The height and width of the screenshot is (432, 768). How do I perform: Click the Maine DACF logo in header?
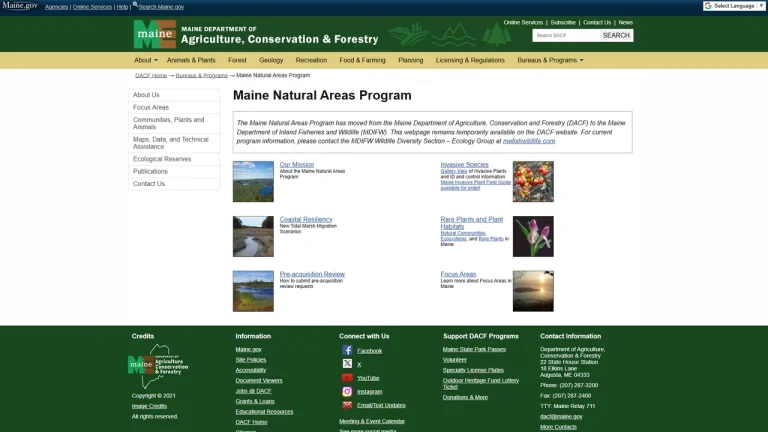point(154,34)
